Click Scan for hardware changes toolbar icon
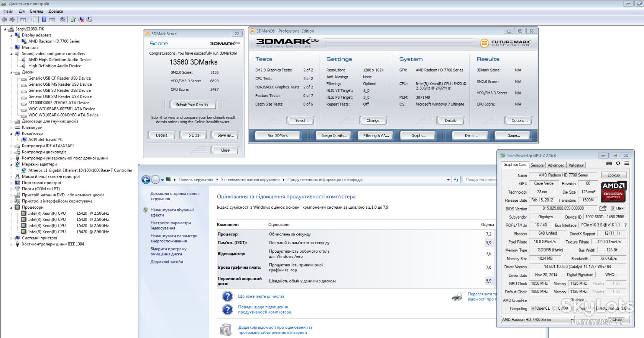 click(62, 20)
